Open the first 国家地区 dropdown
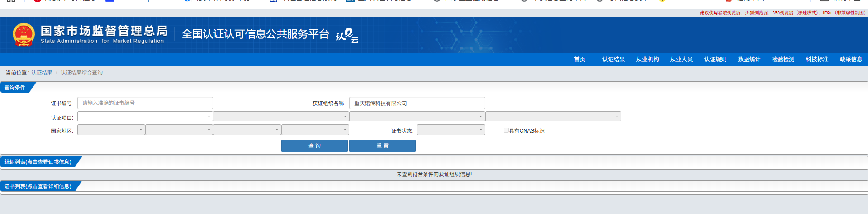The image size is (868, 214). click(111, 130)
